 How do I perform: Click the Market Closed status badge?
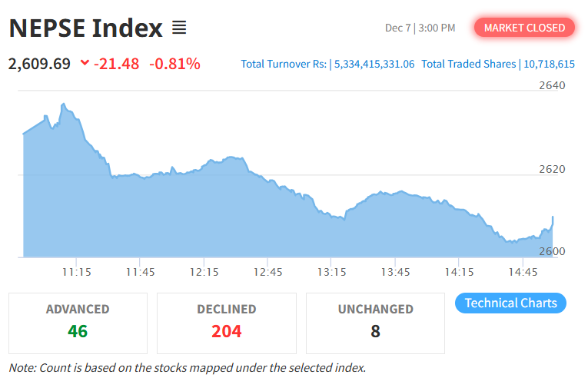point(524,28)
